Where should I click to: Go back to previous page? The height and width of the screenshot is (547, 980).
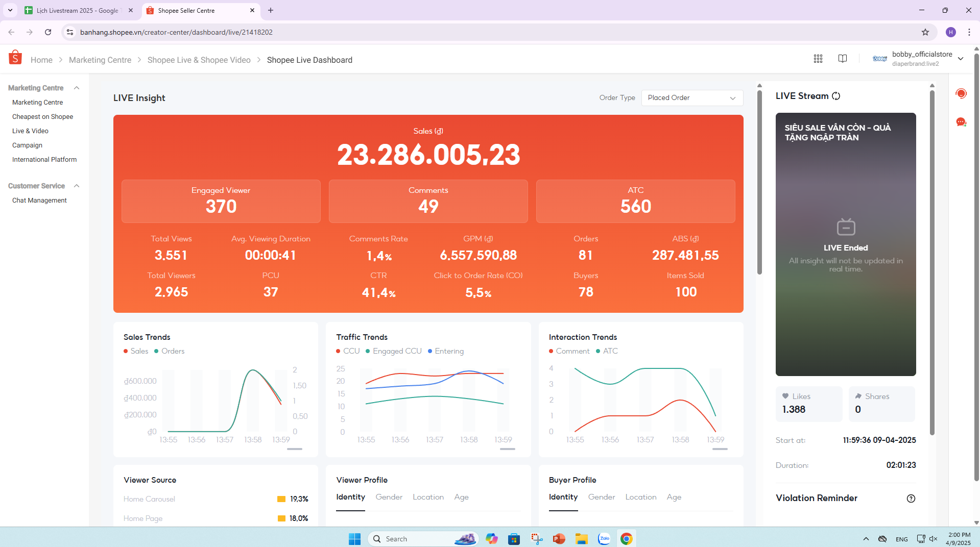click(11, 32)
